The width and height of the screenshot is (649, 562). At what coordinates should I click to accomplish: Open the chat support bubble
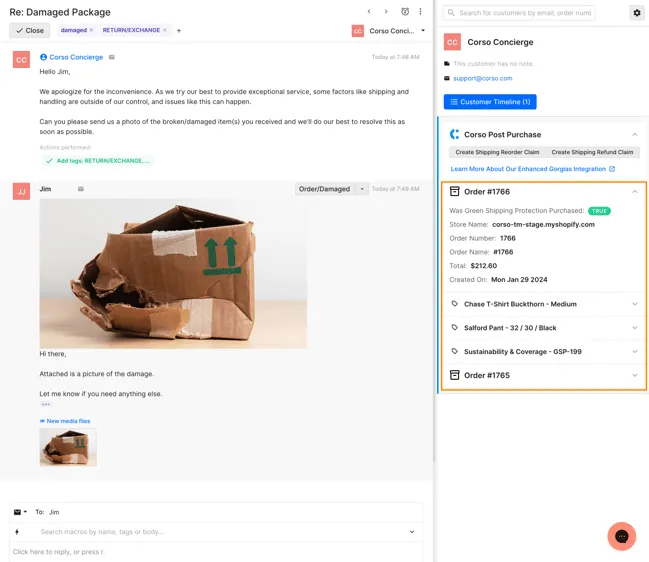622,537
